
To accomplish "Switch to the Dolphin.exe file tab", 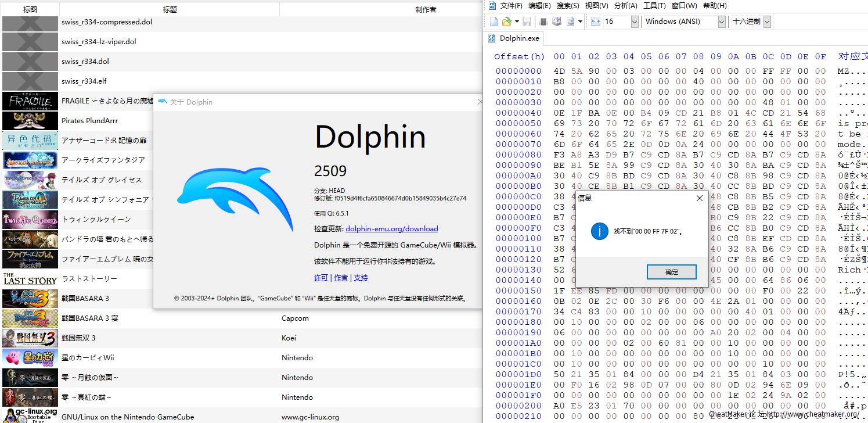I will (520, 38).
